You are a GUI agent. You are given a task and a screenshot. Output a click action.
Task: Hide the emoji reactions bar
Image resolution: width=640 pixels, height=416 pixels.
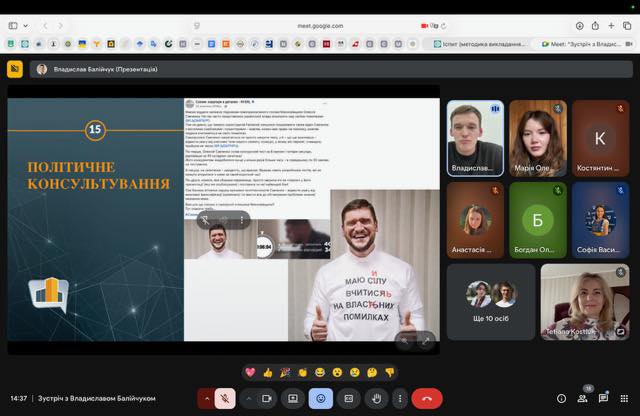point(320,398)
